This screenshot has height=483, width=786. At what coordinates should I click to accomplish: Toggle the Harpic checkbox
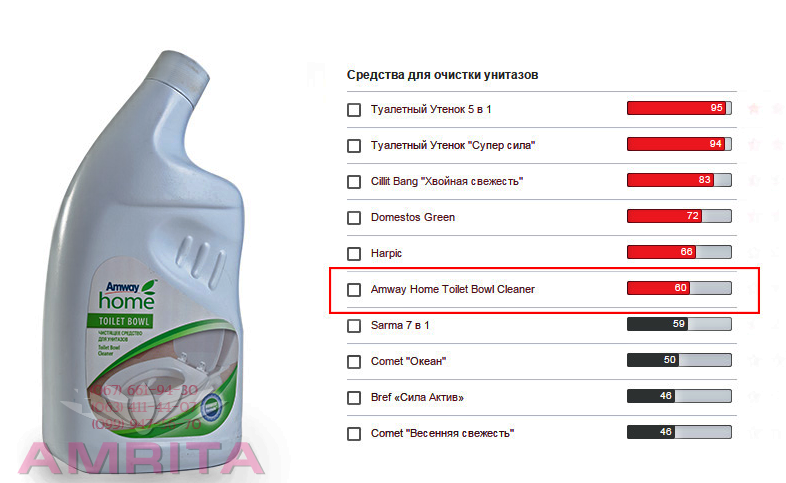[x=354, y=253]
